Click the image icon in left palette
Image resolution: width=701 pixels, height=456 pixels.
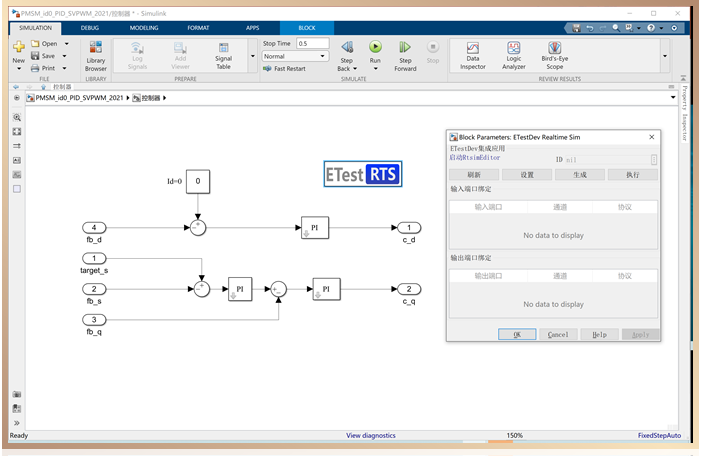[x=17, y=174]
